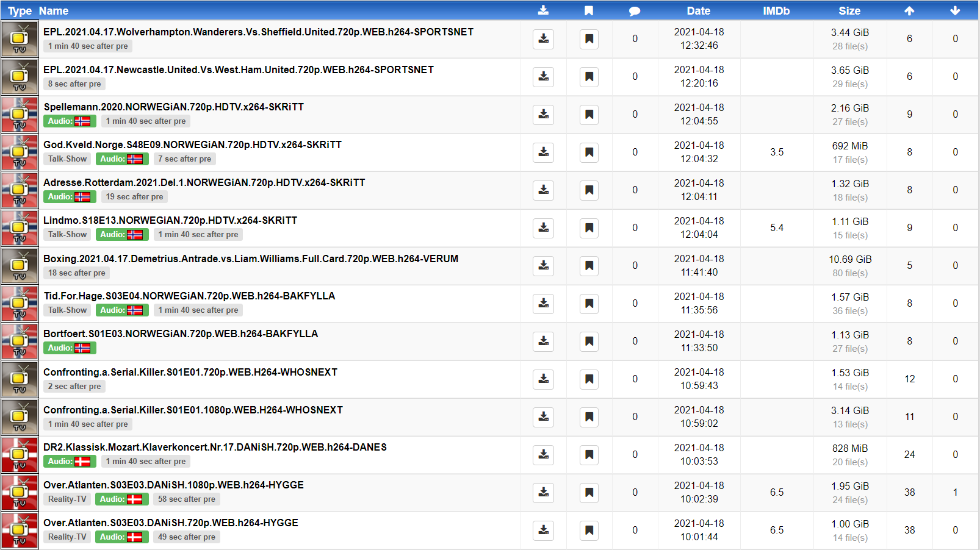Click Norwegian Audio tag on Bortfoert.S01E03 row

click(70, 348)
